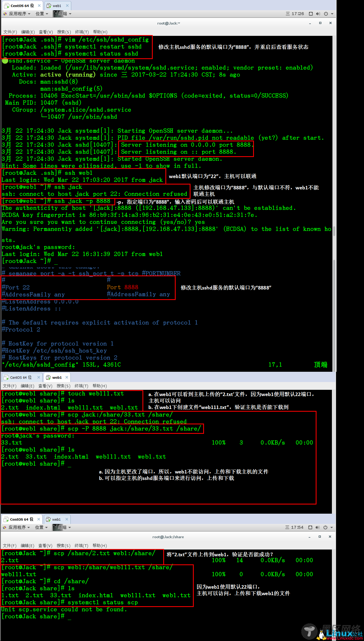Image resolution: width=364 pixels, height=641 pixels.
Task: Open 文件(F) menu under the active web1 tab
Action: [x=9, y=386]
